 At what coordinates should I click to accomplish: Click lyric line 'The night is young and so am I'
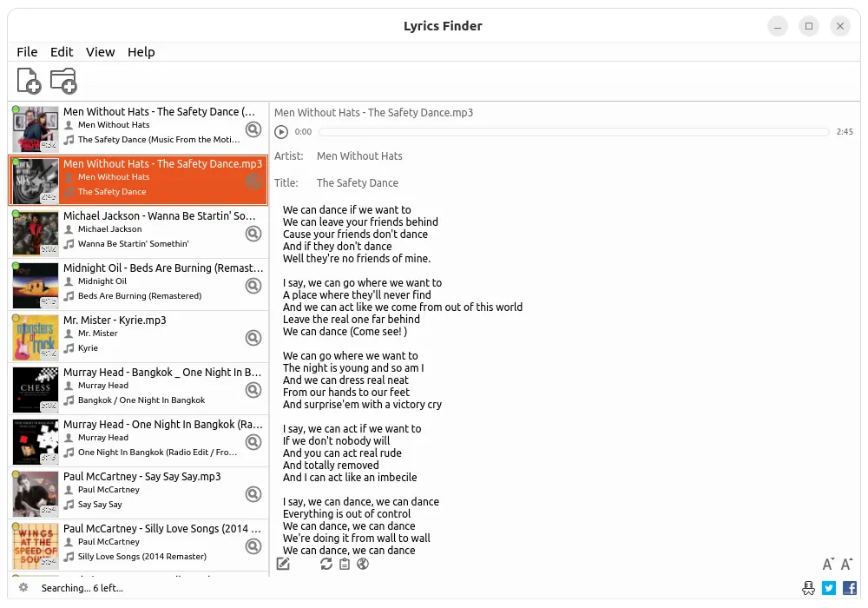click(x=353, y=367)
